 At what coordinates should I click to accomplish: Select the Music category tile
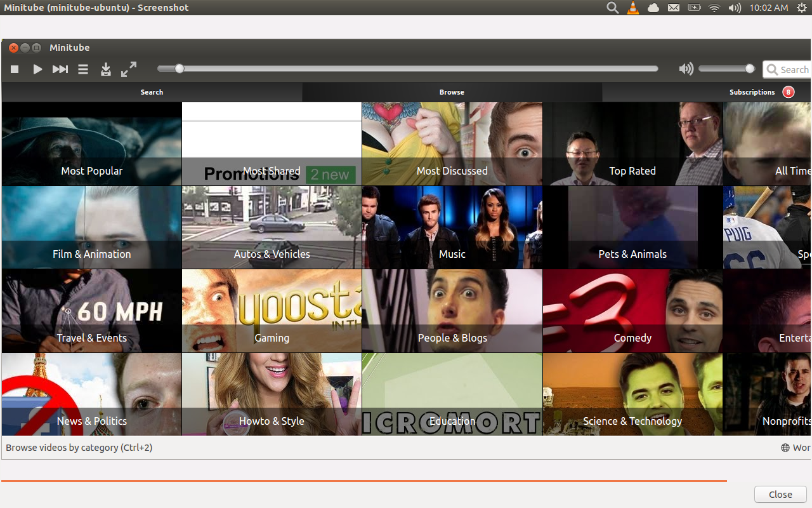(x=452, y=227)
